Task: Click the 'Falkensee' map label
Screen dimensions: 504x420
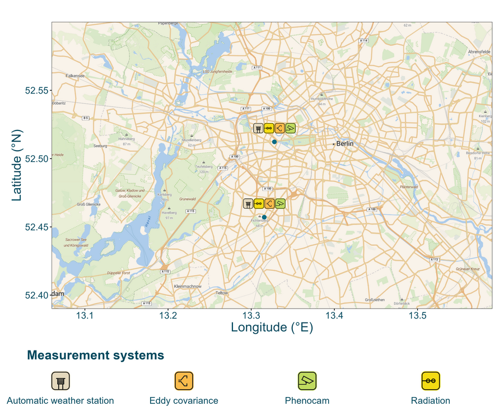Action: point(75,76)
